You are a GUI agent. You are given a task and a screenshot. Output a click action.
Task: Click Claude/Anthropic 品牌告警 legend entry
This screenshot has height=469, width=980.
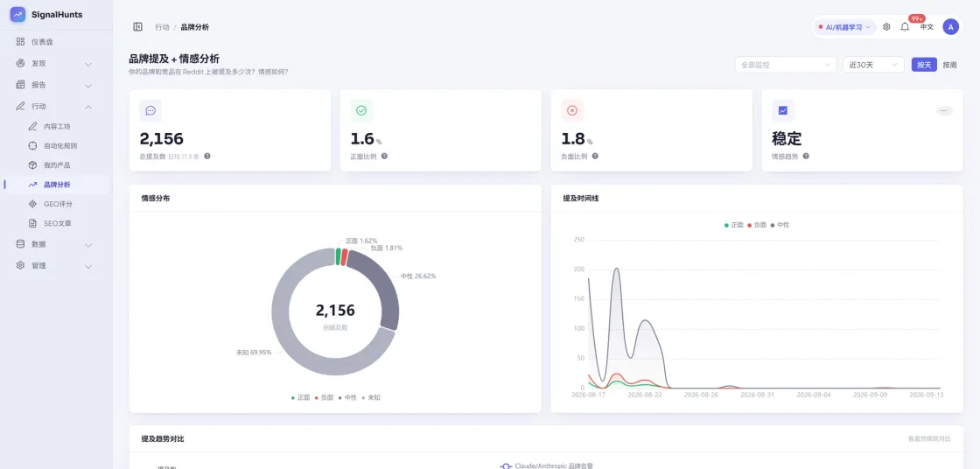coord(546,465)
